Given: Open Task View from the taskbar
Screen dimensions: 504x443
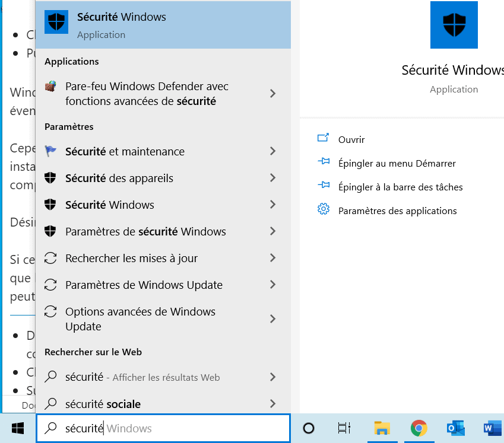Looking at the screenshot, I should click(x=344, y=428).
